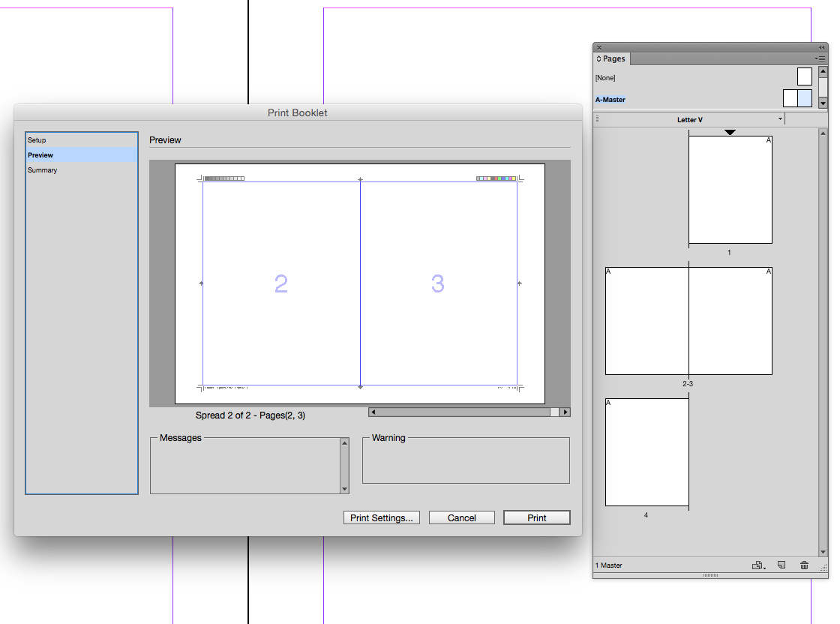Image resolution: width=840 pixels, height=624 pixels.
Task: Open the Edit Page Size icon options
Action: pos(757,565)
